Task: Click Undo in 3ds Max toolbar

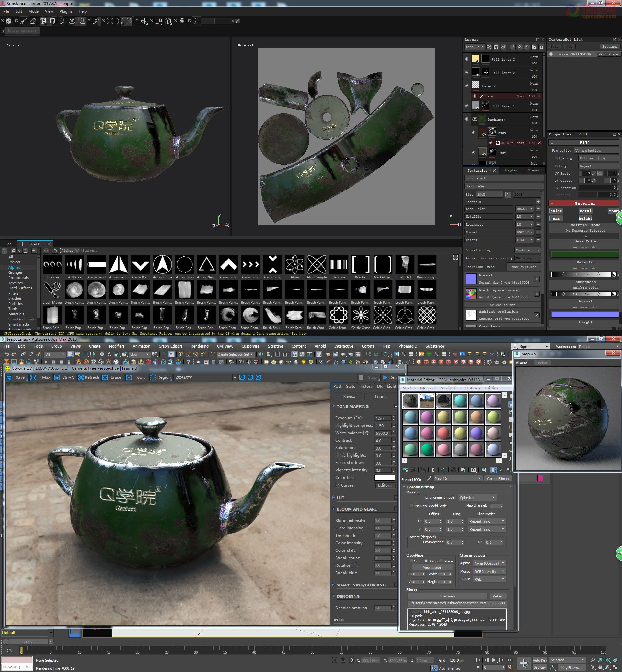Action: point(6,354)
